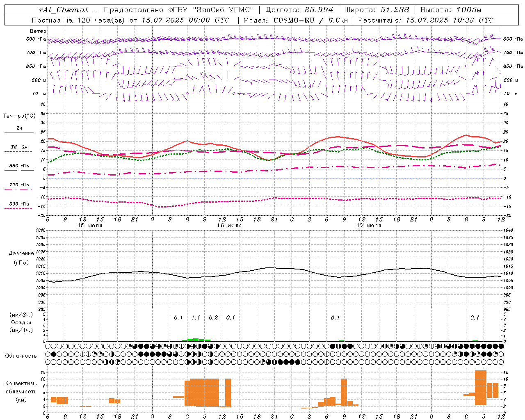The height and width of the screenshot is (420, 525).
Task: Click the Облачность panel label
Action: point(21,356)
